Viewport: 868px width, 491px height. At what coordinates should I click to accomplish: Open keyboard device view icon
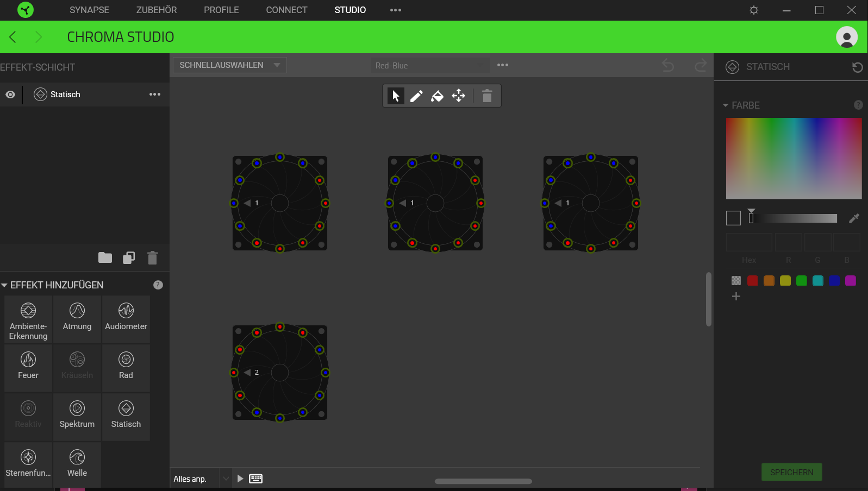[255, 479]
